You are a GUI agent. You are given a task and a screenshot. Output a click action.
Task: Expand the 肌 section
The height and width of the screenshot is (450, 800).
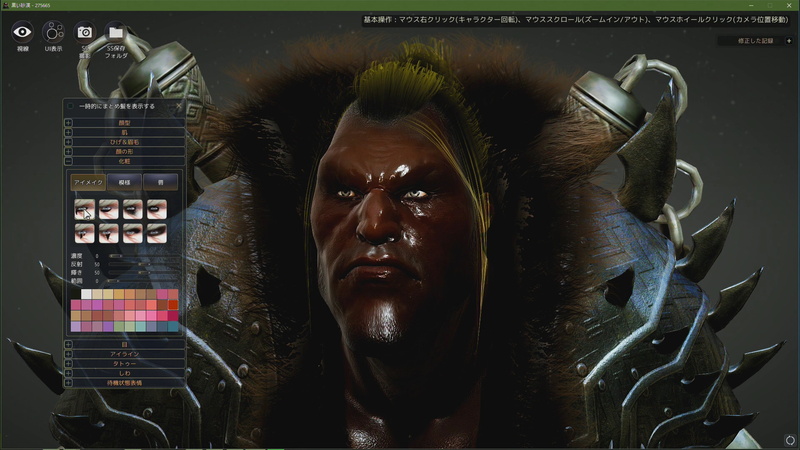[x=124, y=133]
